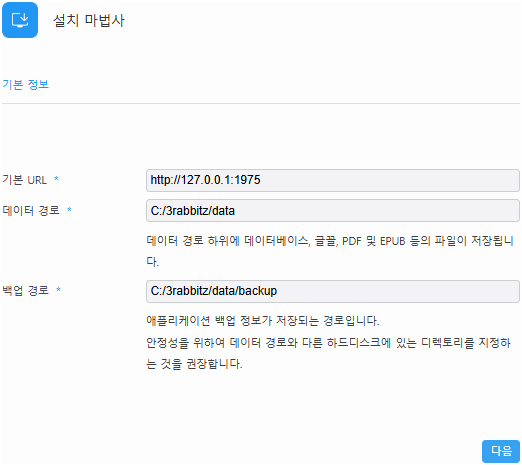Click the 데이터 경로 field label
This screenshot has width=522, height=465.
click(x=31, y=210)
